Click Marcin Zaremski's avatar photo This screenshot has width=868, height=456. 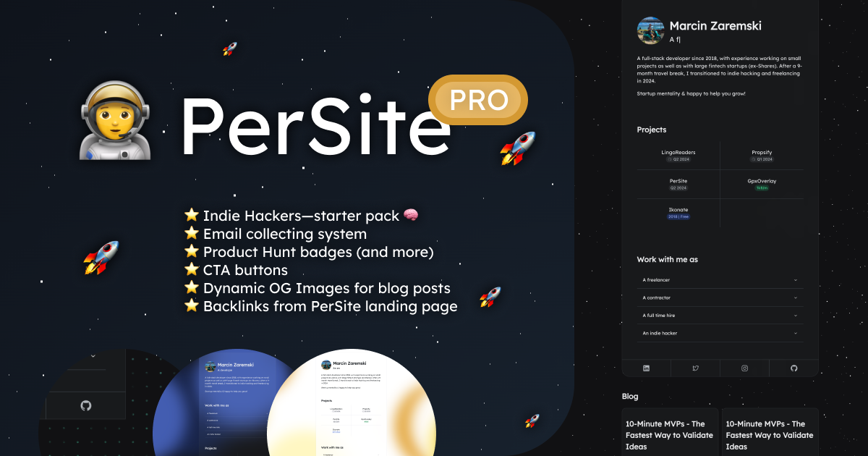coord(650,31)
